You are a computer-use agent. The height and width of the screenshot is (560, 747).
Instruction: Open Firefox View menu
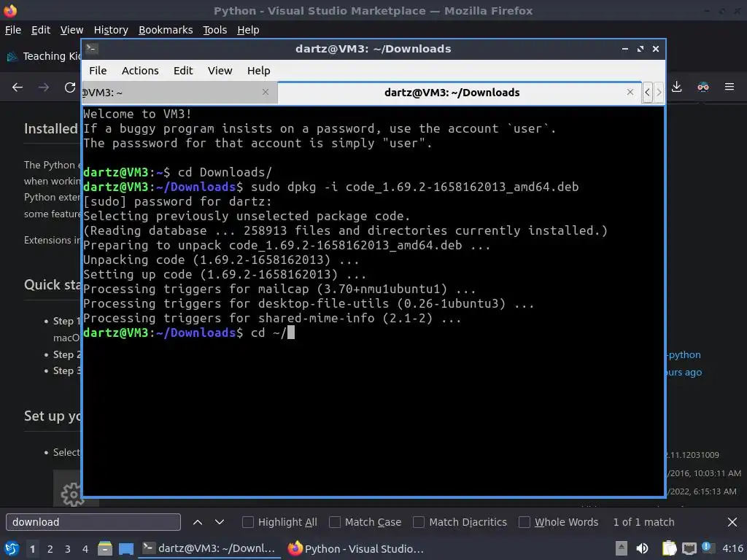tap(71, 30)
